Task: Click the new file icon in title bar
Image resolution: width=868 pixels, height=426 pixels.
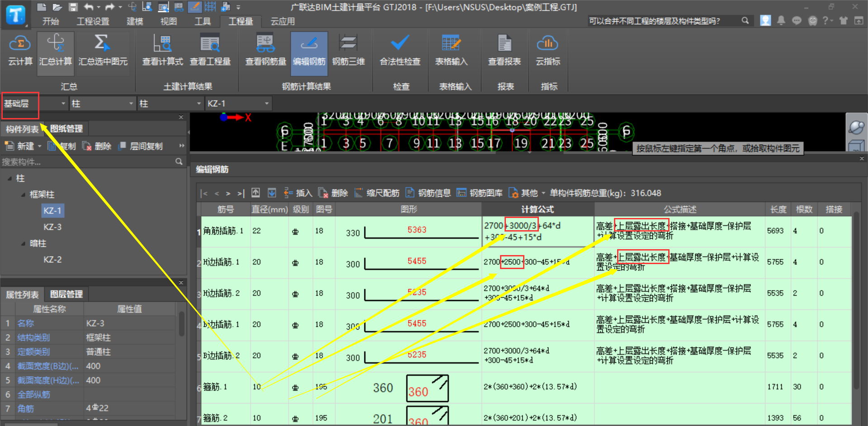Action: (x=42, y=7)
